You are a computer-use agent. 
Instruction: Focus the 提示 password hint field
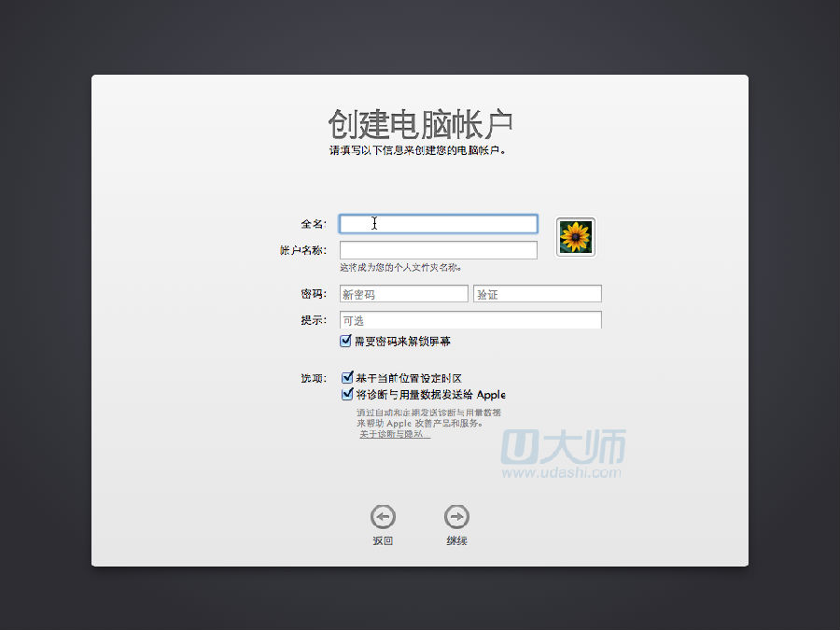[x=470, y=320]
